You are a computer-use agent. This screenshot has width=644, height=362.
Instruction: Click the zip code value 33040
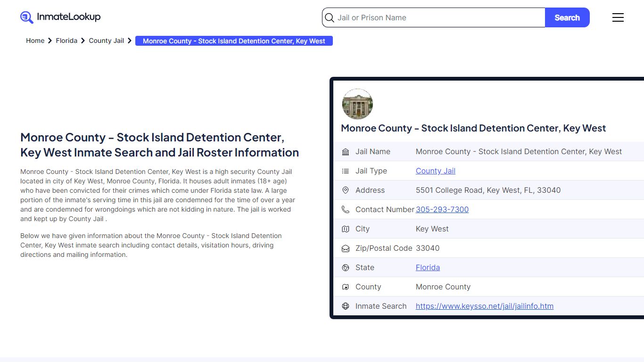coord(428,248)
